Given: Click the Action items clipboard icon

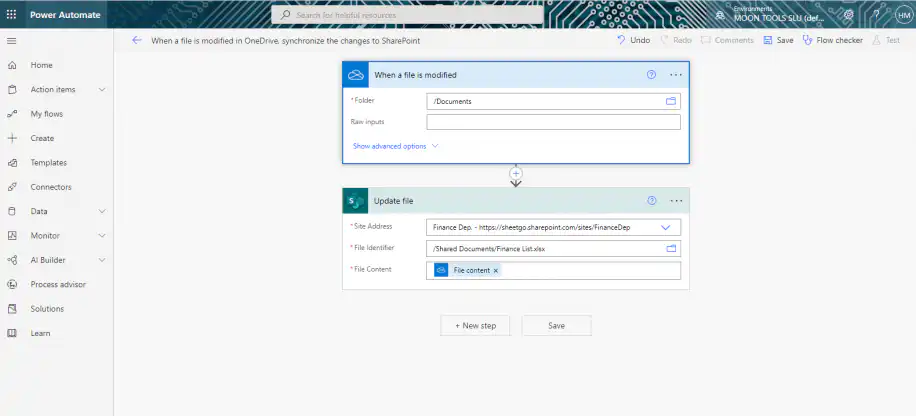Looking at the screenshot, I should (12, 89).
